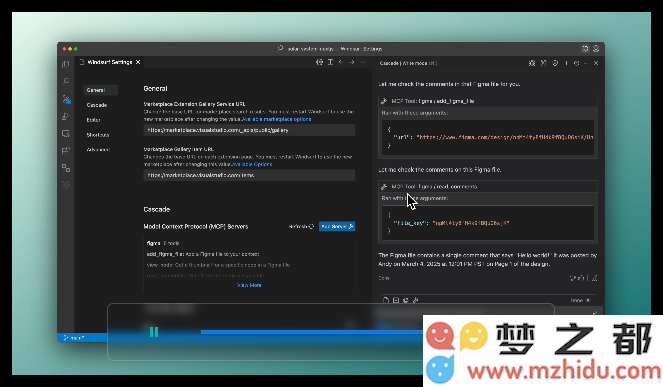This screenshot has height=387, width=663.
Task: Toggle the layout icon in title bar
Action: [585, 49]
